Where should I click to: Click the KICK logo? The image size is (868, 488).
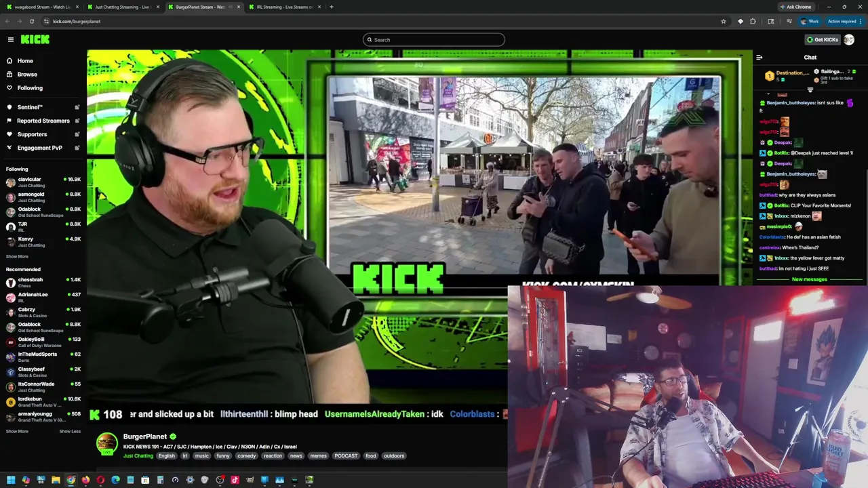35,40
